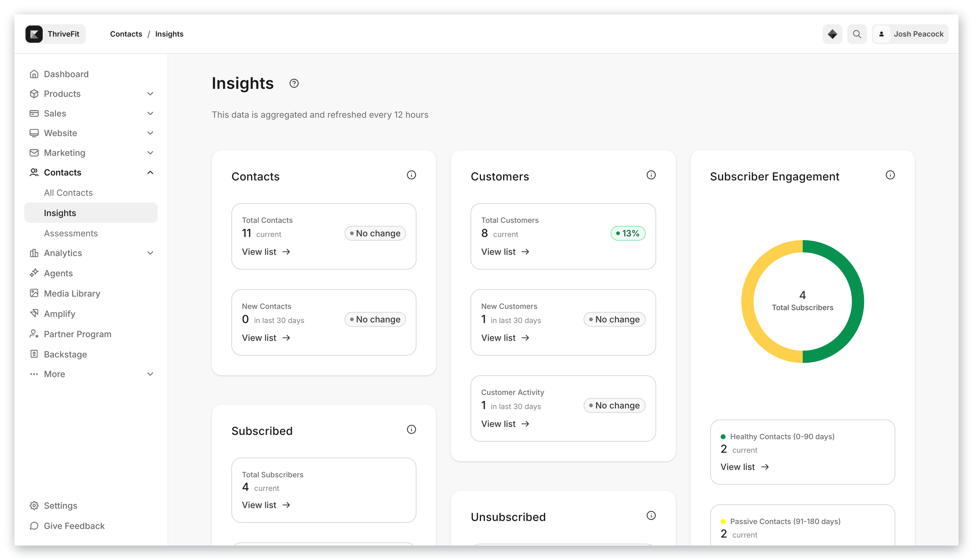The width and height of the screenshot is (973, 560).
Task: Click the ThriveFit logo icon
Action: (34, 34)
